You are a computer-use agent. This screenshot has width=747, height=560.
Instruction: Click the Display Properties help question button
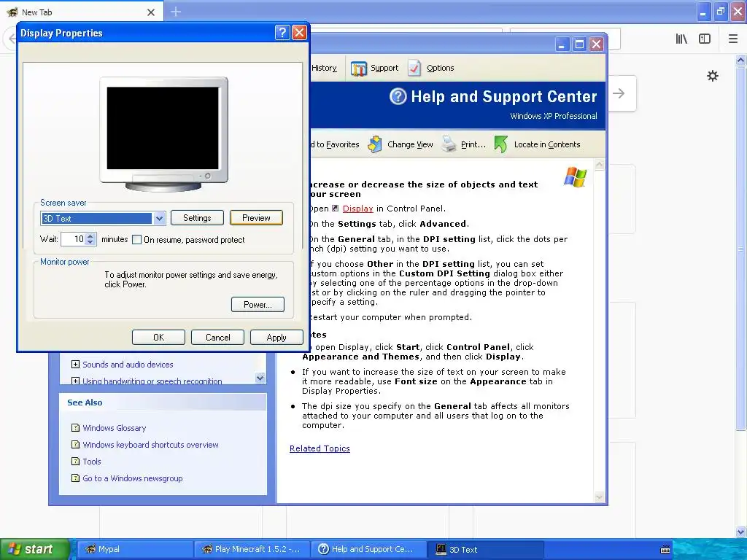tap(282, 32)
